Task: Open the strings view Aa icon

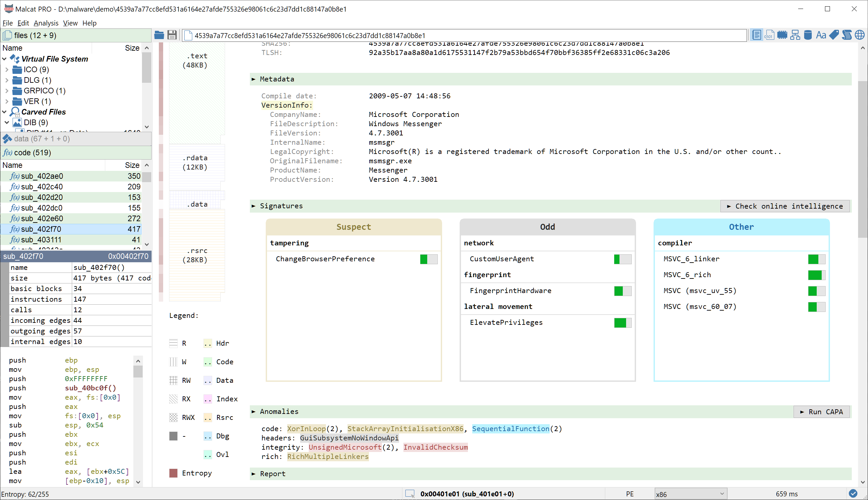Action: pyautogui.click(x=821, y=35)
